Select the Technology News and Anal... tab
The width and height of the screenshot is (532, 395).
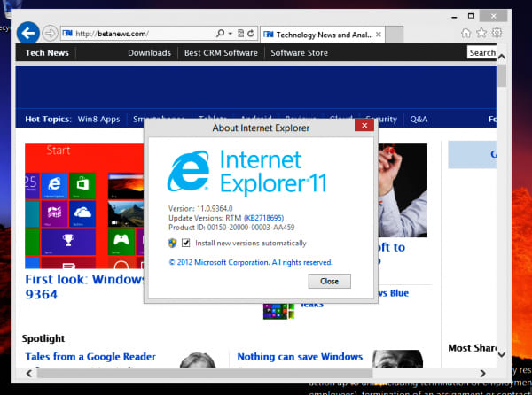point(323,35)
